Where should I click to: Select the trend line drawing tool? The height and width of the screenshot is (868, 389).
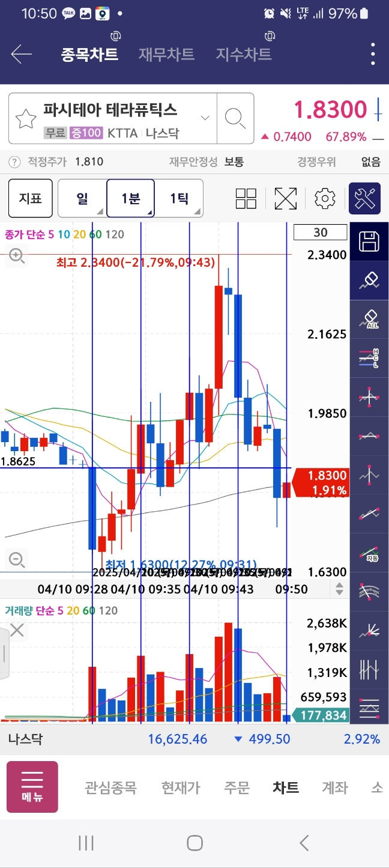click(369, 514)
